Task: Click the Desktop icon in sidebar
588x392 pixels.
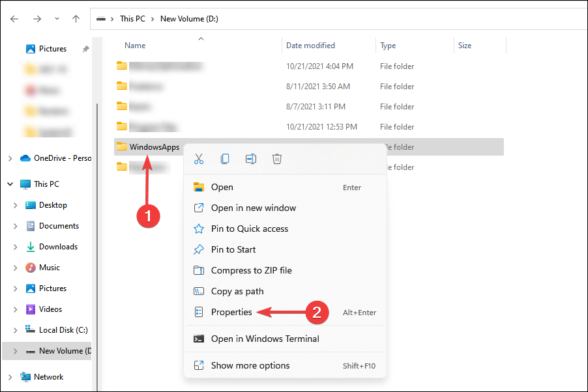Action: coord(31,205)
